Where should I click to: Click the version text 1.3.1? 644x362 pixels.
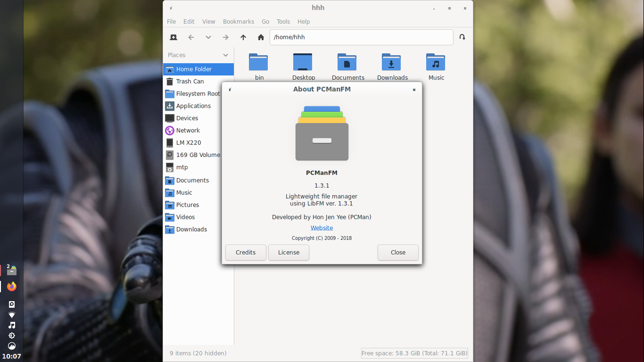321,186
